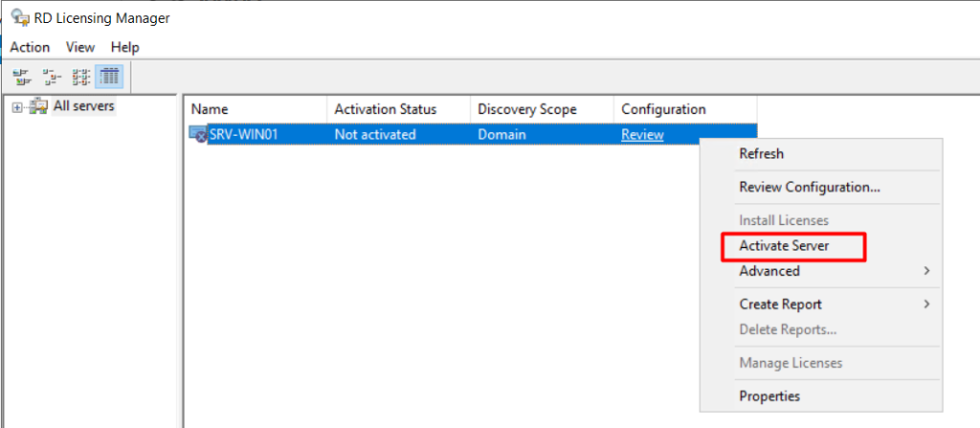The height and width of the screenshot is (428, 980).
Task: Expand the All servers tree node
Action: [x=16, y=107]
